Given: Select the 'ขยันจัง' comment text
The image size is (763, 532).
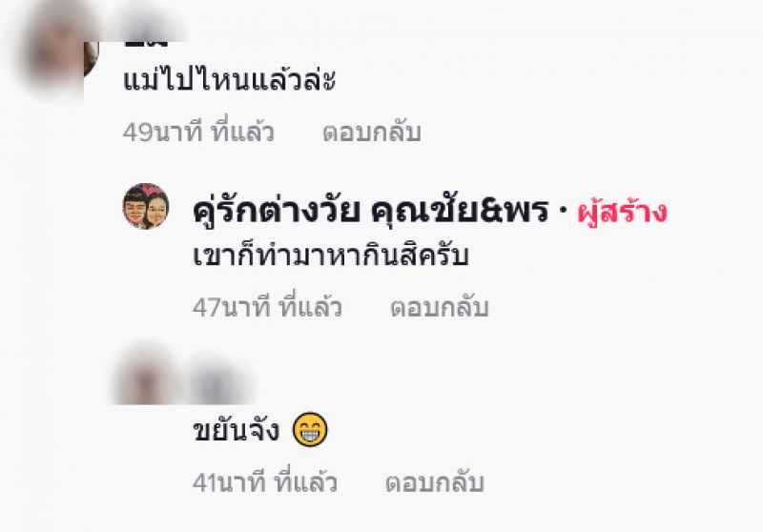Looking at the screenshot, I should (236, 430).
